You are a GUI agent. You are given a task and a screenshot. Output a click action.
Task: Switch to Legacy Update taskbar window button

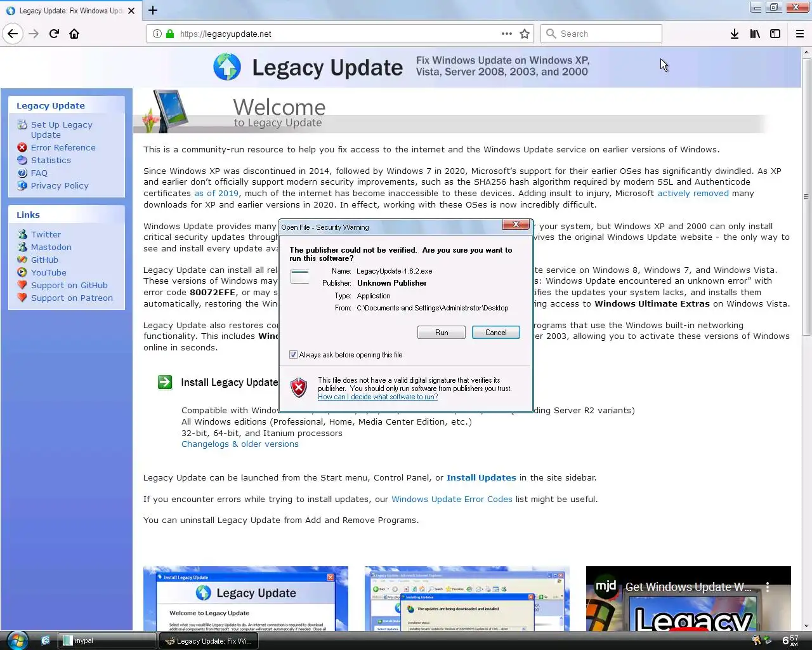209,640
